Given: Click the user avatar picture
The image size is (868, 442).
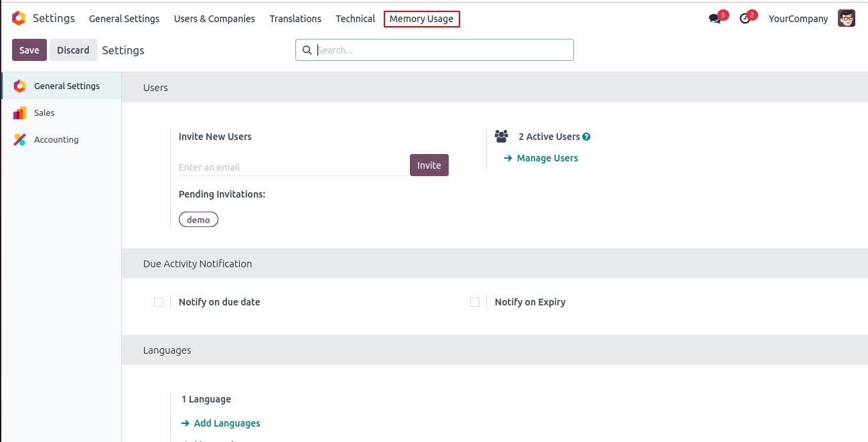Looking at the screenshot, I should (847, 19).
